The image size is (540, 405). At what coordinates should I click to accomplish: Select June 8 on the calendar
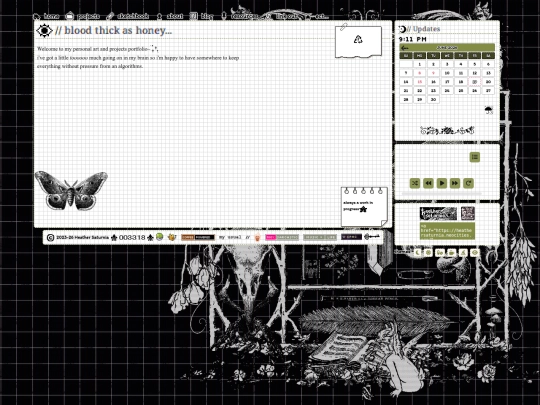[x=419, y=73]
